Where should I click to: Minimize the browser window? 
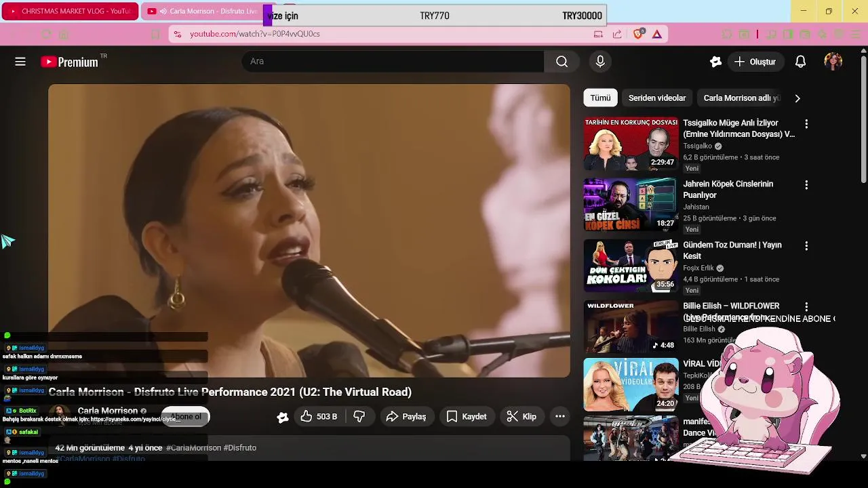804,11
